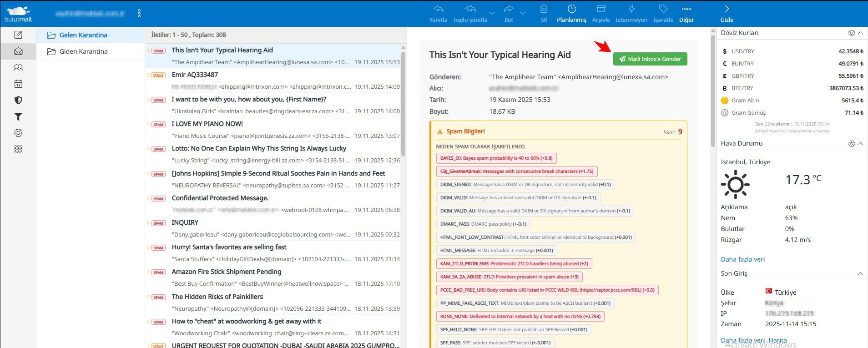Viewport: 868px width, 348px height.
Task: Collapse the Döviz Kurları panel chevron
Action: click(860, 33)
